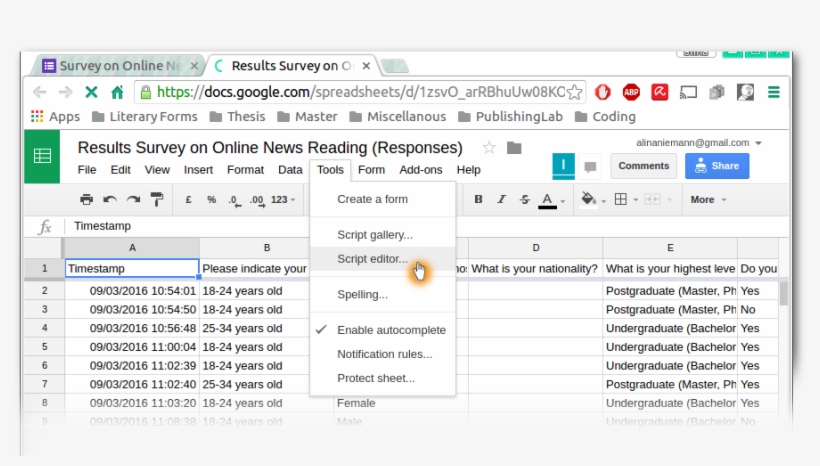Go forward in browser
This screenshot has height=466, width=820.
pyautogui.click(x=65, y=93)
